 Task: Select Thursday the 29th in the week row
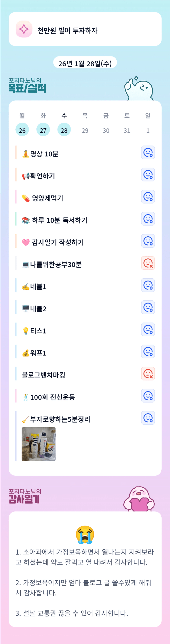(85, 130)
